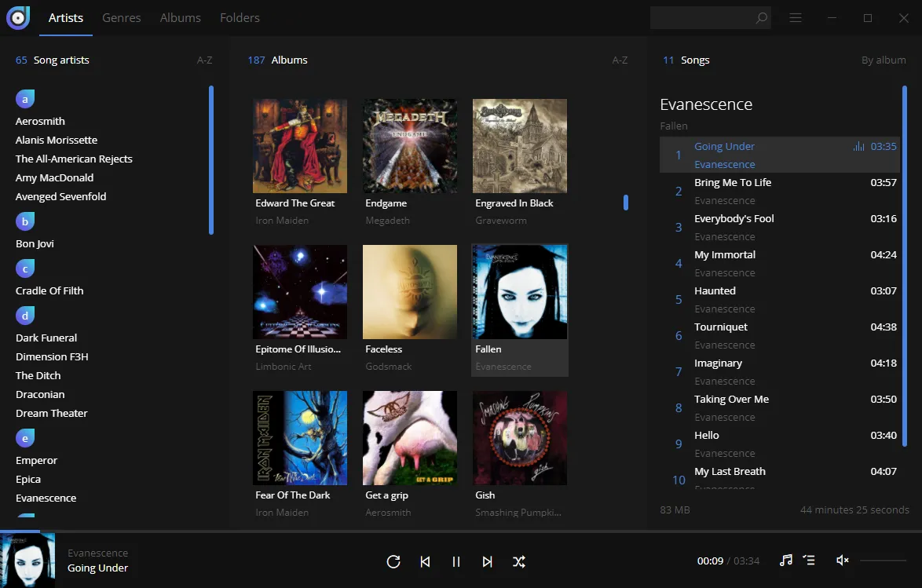Open the By album sort dropdown
Screen dimensions: 922x588
(x=884, y=60)
